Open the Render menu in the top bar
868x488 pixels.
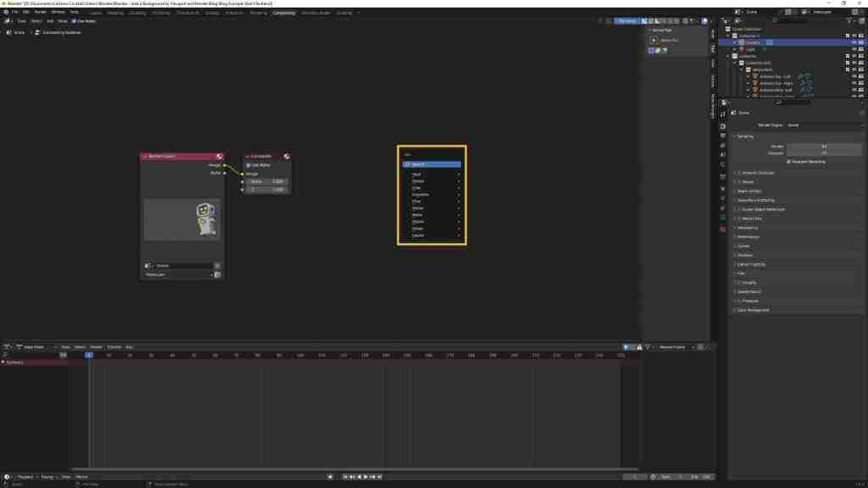[41, 12]
